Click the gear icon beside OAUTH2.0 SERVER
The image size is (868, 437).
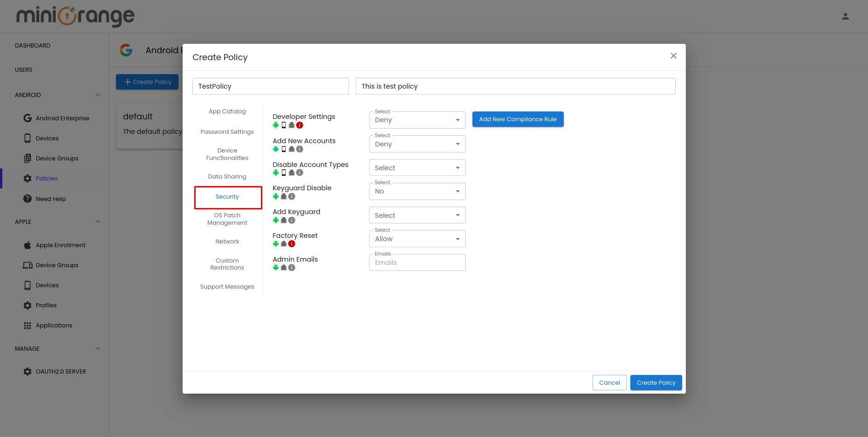tap(27, 371)
